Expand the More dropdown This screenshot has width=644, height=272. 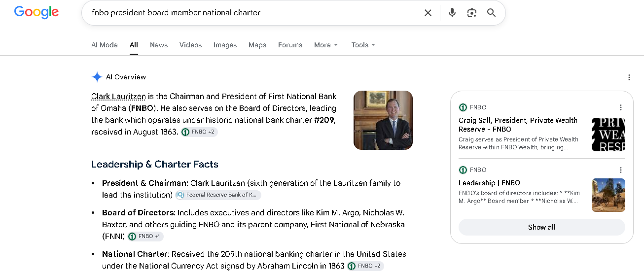point(326,45)
